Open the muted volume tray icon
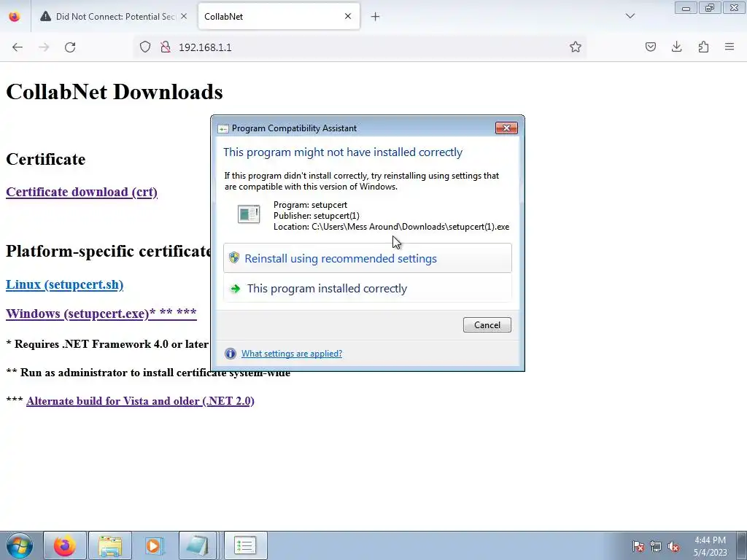This screenshot has width=747, height=560. pos(673,546)
